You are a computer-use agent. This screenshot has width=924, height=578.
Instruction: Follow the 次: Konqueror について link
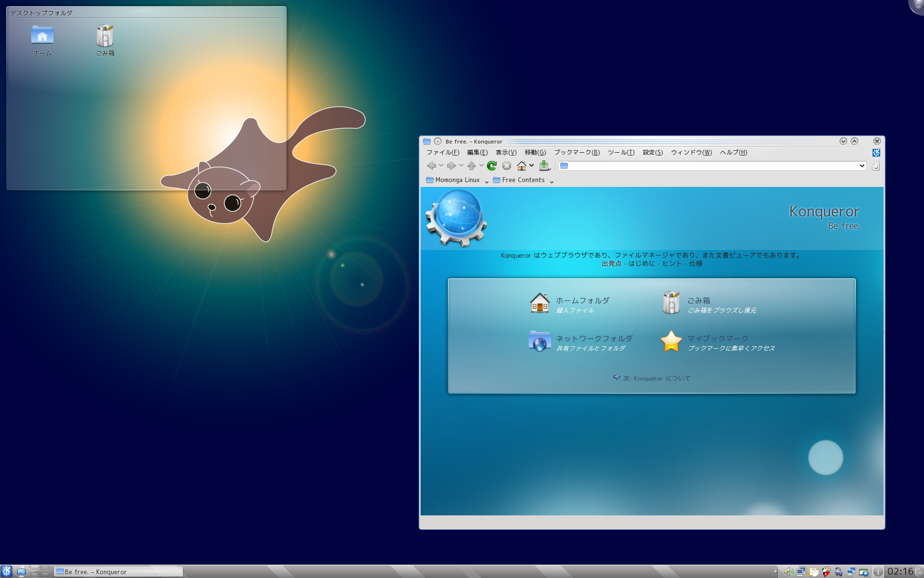(x=656, y=379)
